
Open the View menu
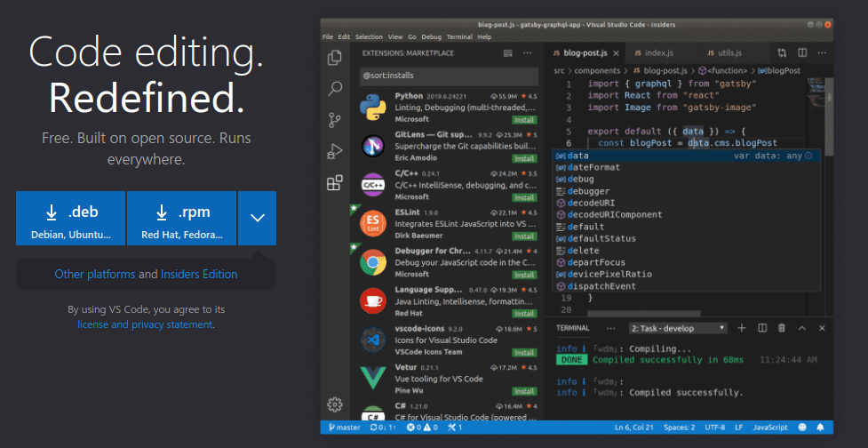click(x=395, y=37)
